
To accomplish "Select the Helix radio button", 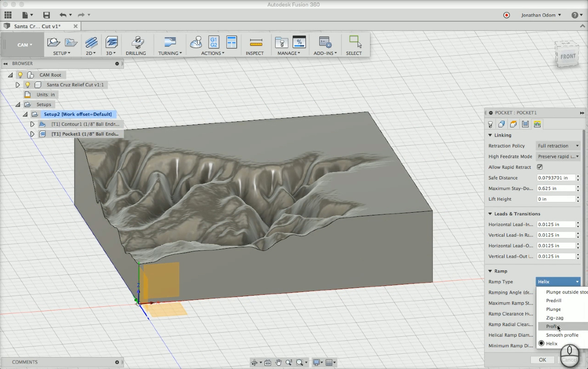I will (x=541, y=343).
